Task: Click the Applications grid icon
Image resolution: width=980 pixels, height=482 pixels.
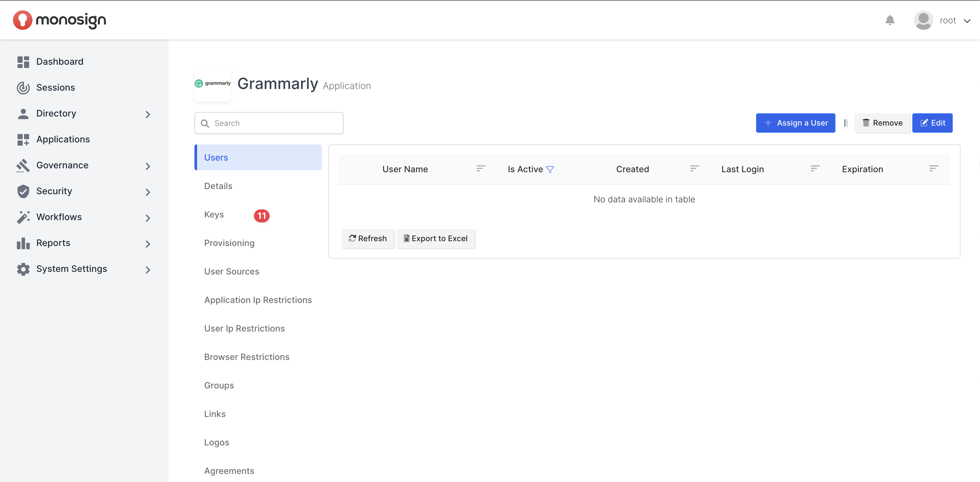Action: pos(23,140)
